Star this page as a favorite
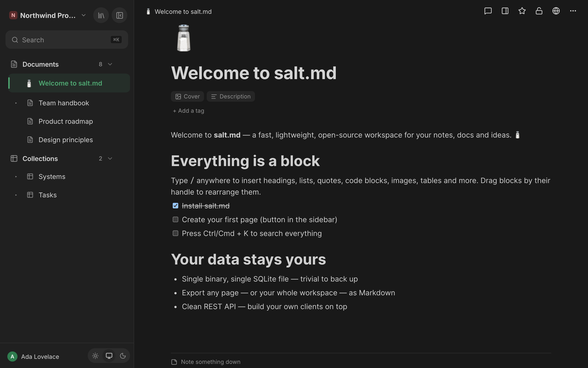Screen dimensions: 588x368 coord(522,11)
